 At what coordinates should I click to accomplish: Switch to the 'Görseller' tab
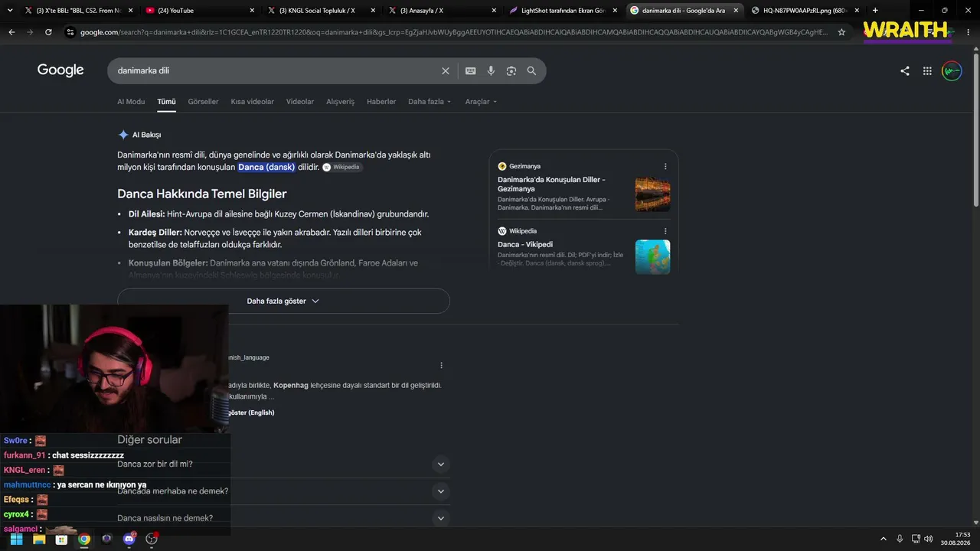tap(203, 102)
